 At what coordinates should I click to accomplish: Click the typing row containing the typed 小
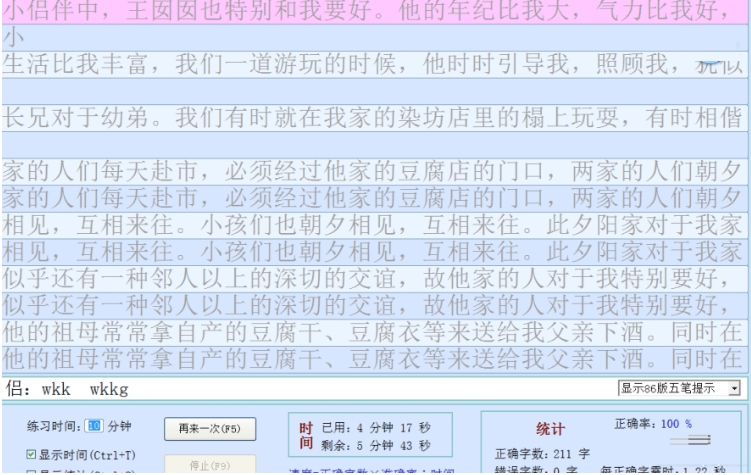tap(375, 37)
